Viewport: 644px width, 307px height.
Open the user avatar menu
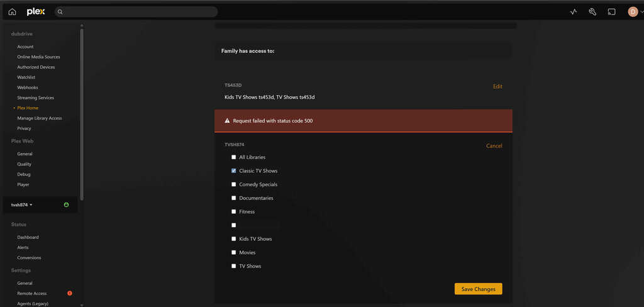(x=633, y=12)
